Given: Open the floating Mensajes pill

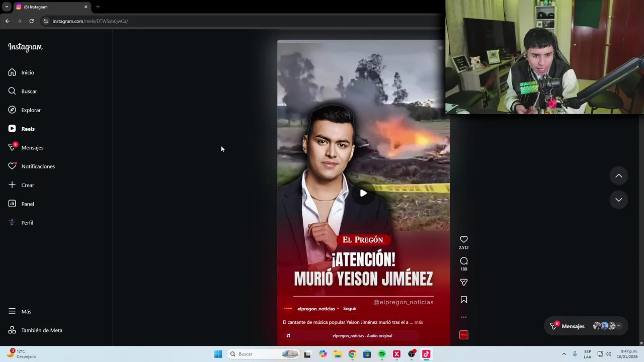Looking at the screenshot, I should pyautogui.click(x=586, y=326).
